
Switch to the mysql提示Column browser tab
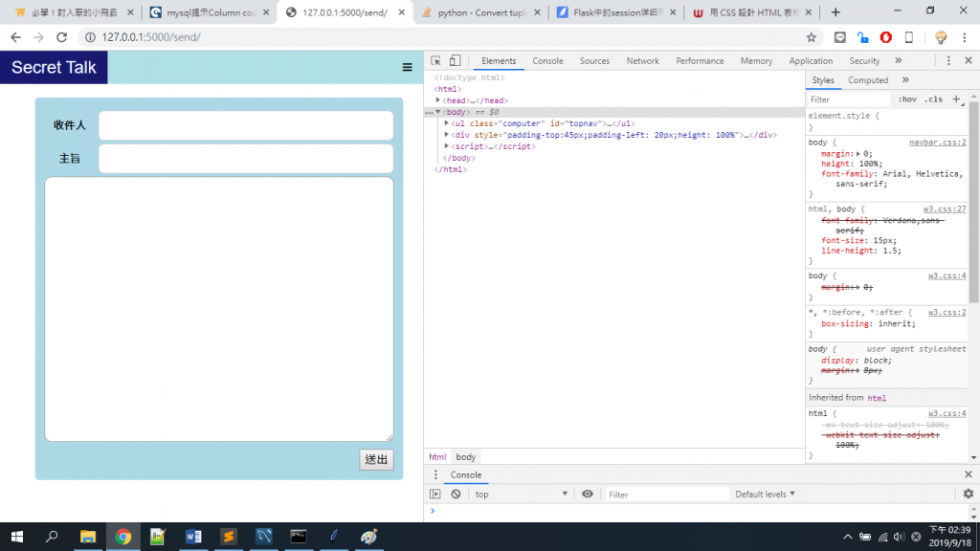click(x=210, y=12)
